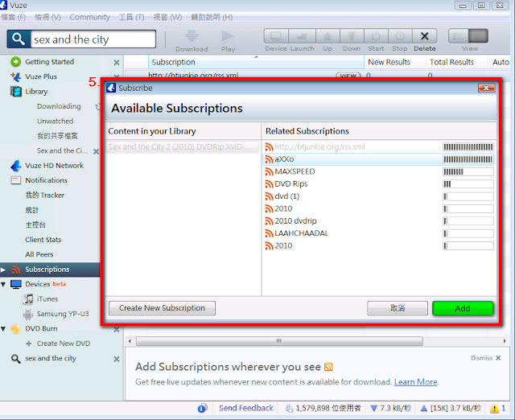This screenshot has width=515, height=420.
Task: Click the Device toolbar icon
Action: coord(276,35)
